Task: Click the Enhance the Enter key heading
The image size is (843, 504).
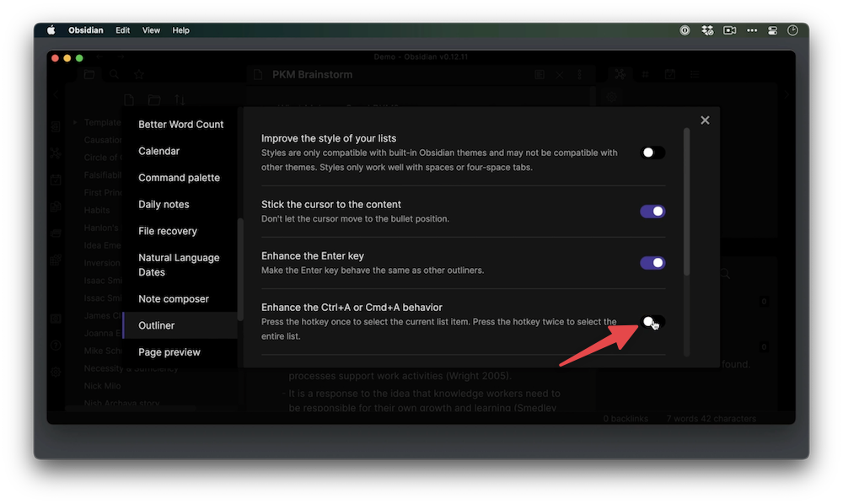Action: [x=313, y=255]
